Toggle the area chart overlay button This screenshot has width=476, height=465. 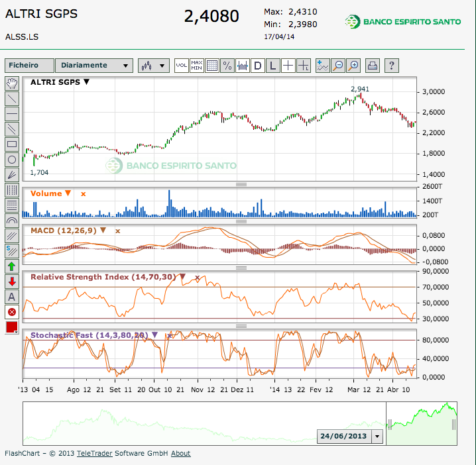coord(243,66)
